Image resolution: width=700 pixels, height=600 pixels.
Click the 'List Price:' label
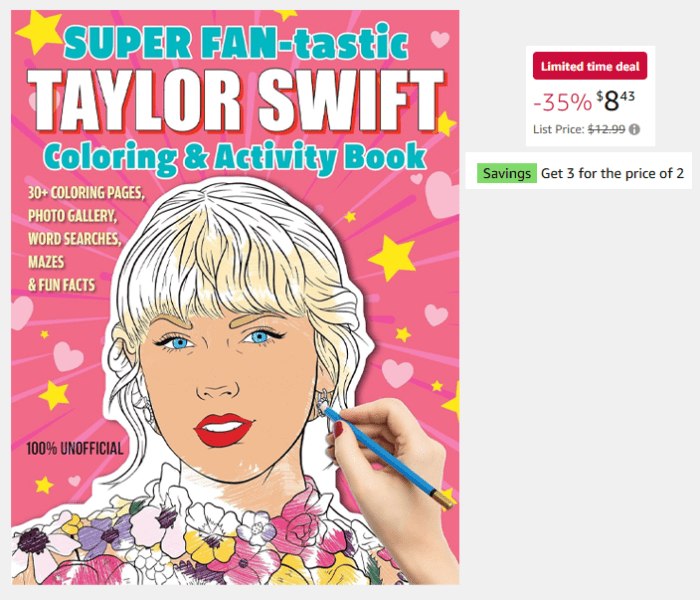click(558, 129)
